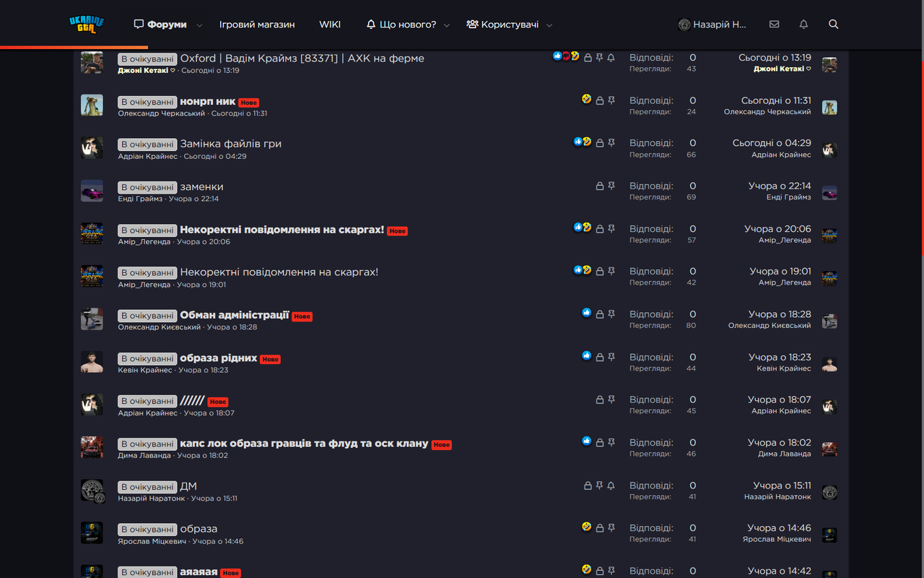
Task: Open the thread нонрп ник
Action: tap(208, 101)
